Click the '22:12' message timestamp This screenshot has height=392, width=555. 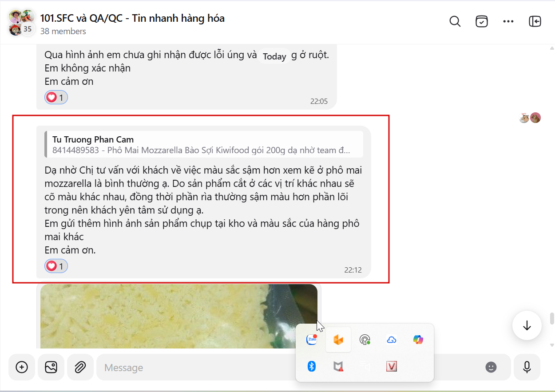[x=353, y=270]
